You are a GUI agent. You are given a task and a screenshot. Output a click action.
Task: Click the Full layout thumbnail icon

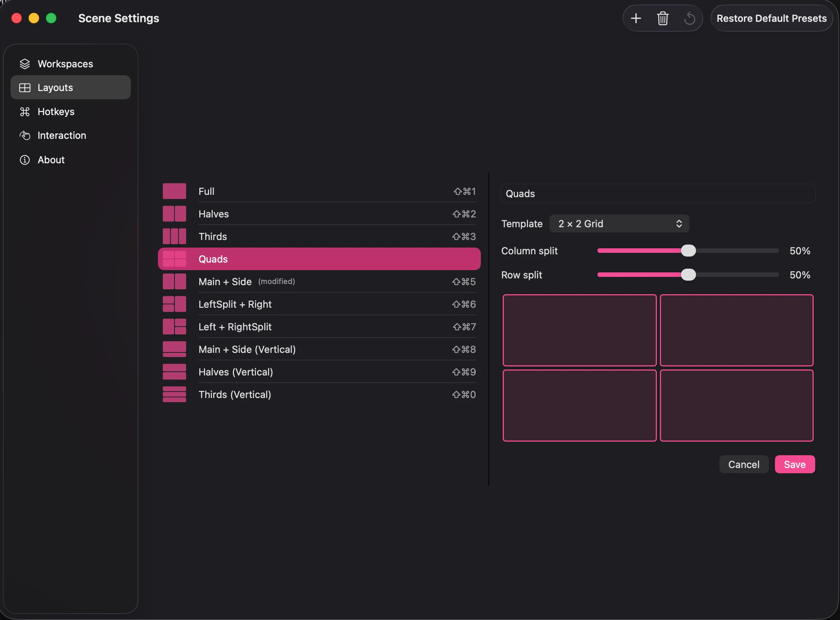pos(174,191)
